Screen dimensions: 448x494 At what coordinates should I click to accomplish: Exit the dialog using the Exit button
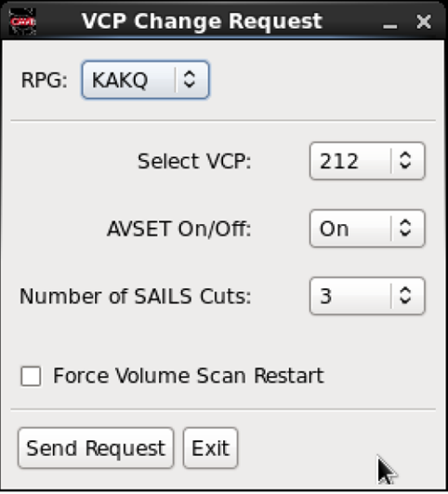pos(210,448)
